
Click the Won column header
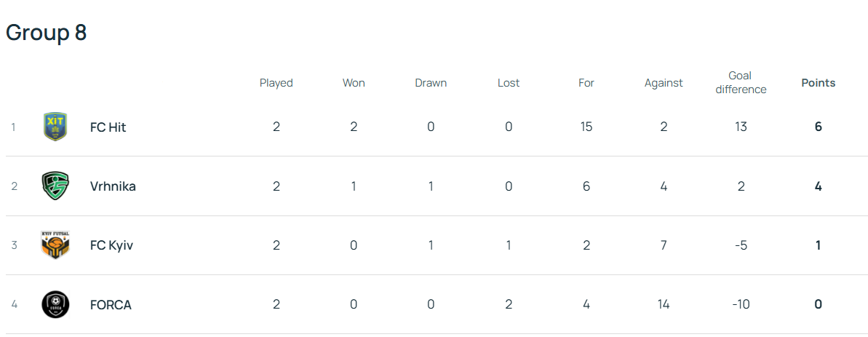click(x=354, y=83)
